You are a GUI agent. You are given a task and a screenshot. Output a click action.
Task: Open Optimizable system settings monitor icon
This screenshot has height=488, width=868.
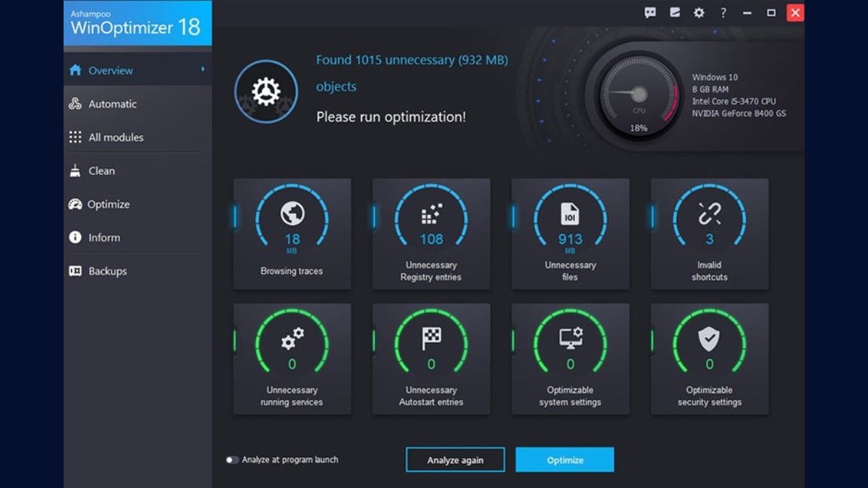click(x=570, y=338)
